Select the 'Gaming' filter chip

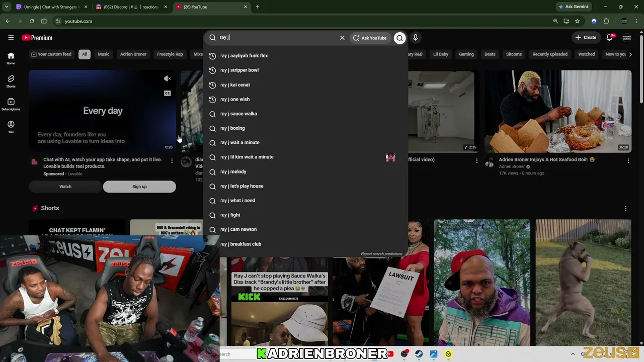click(x=466, y=54)
